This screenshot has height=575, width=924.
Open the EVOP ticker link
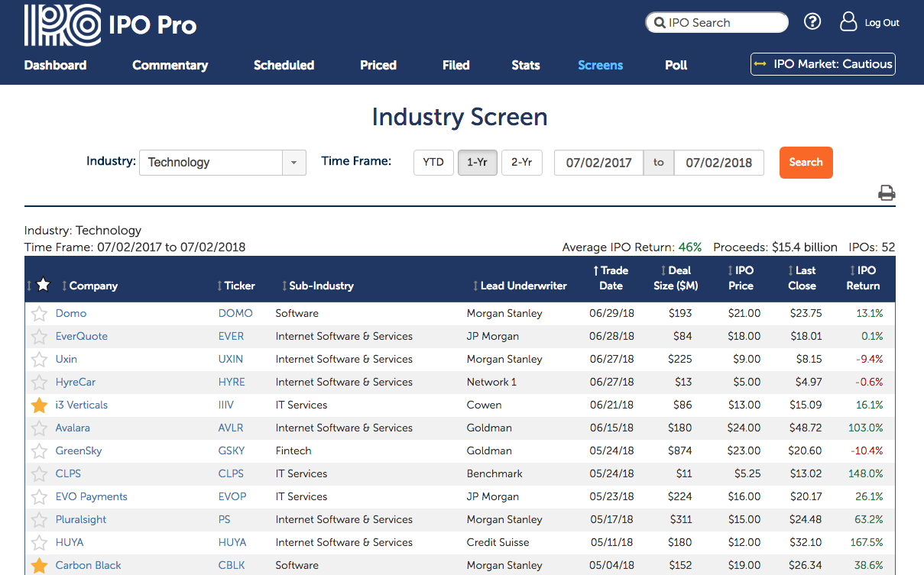(232, 496)
